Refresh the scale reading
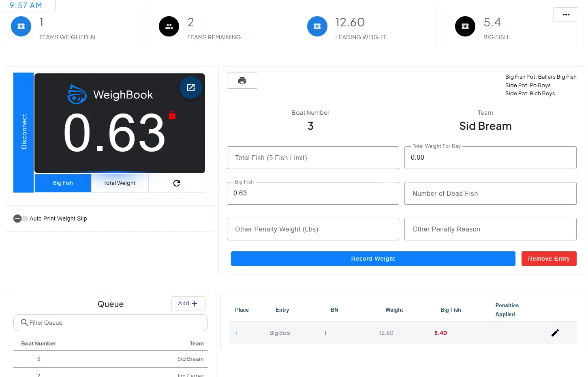Screen dimensions: 588x377 pyautogui.click(x=177, y=183)
